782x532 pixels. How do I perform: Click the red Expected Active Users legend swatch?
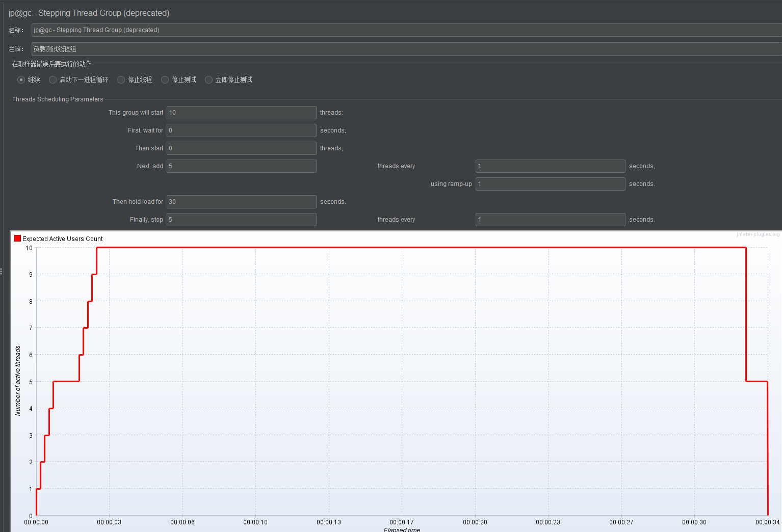click(x=17, y=238)
